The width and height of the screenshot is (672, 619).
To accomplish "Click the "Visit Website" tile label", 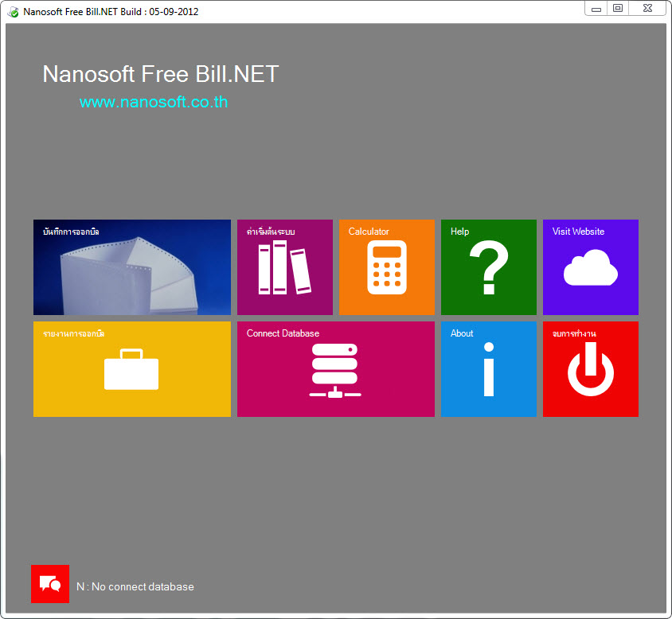I will [578, 232].
